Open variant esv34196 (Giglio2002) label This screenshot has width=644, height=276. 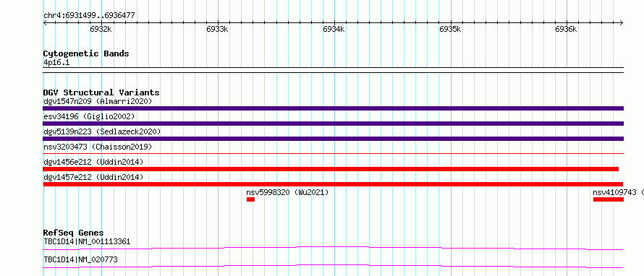89,116
